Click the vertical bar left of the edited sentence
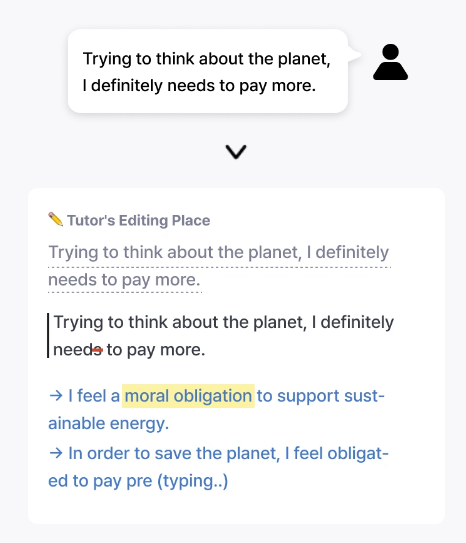This screenshot has height=543, width=466. (48, 335)
